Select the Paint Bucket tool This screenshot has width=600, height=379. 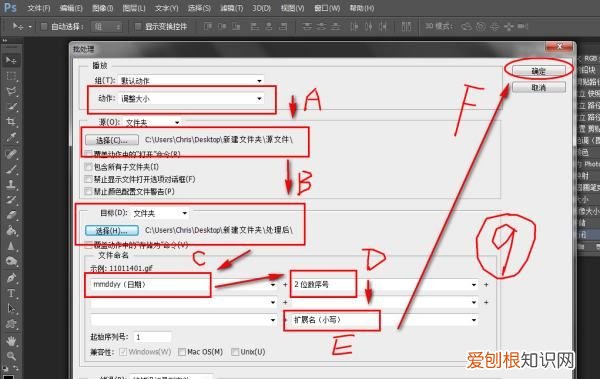11,230
